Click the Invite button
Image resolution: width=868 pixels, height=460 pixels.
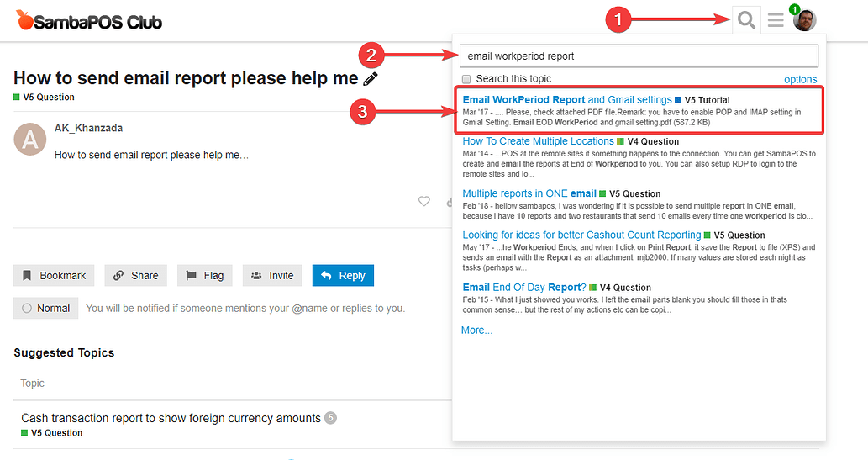point(272,276)
